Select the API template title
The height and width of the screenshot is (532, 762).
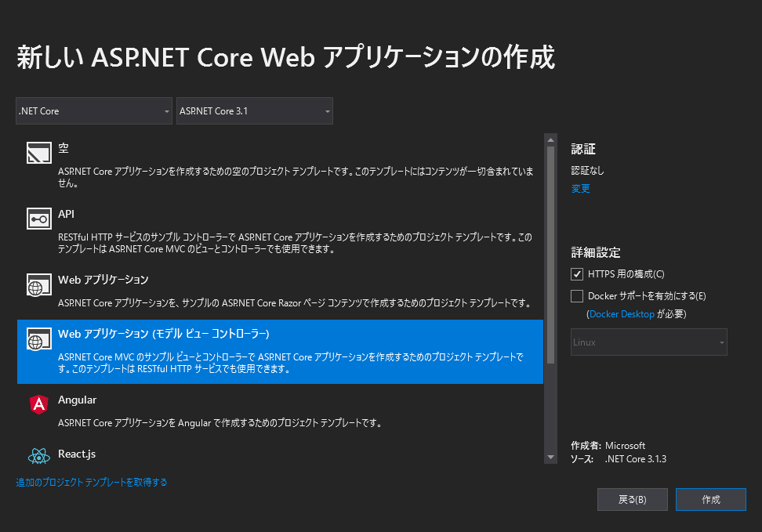(x=66, y=214)
